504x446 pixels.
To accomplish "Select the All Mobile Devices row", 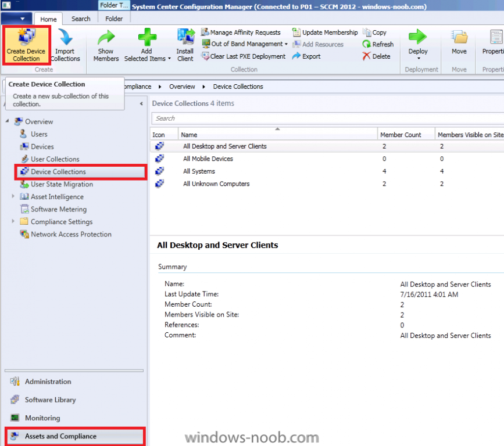I will 327,159.
